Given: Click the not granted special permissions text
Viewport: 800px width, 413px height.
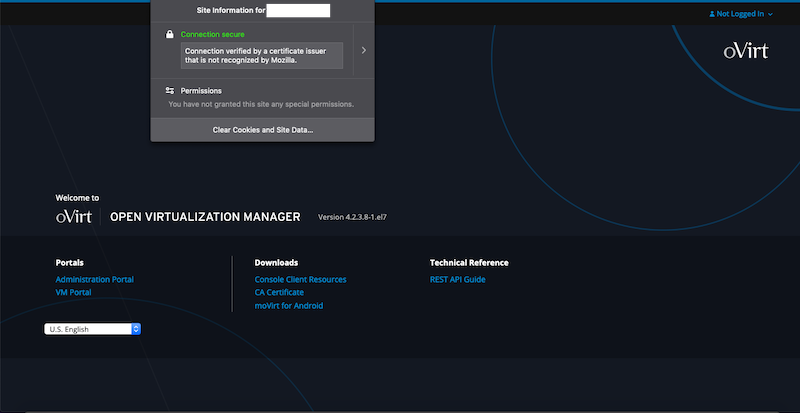Looking at the screenshot, I should [x=261, y=104].
